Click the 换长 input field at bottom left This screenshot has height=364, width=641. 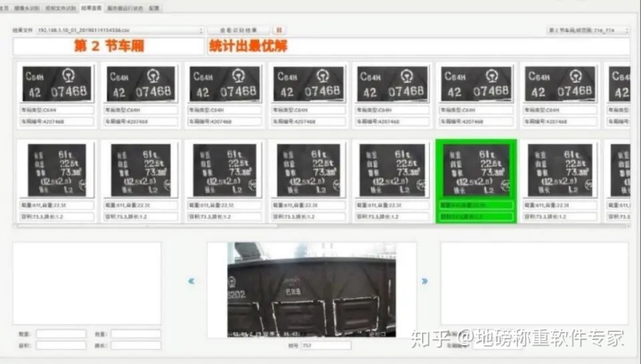click(x=135, y=345)
